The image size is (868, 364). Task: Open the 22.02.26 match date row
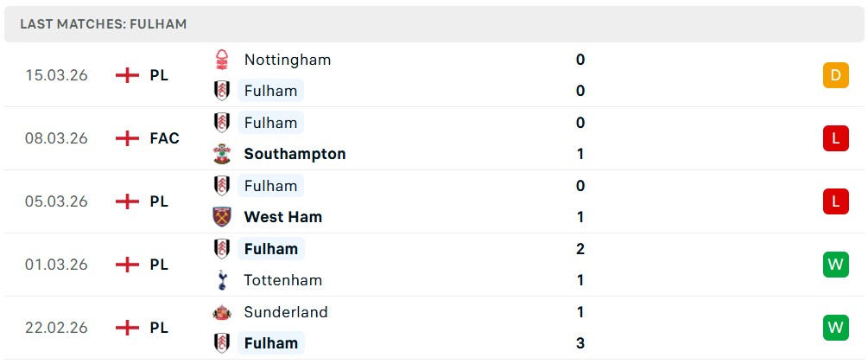point(56,328)
